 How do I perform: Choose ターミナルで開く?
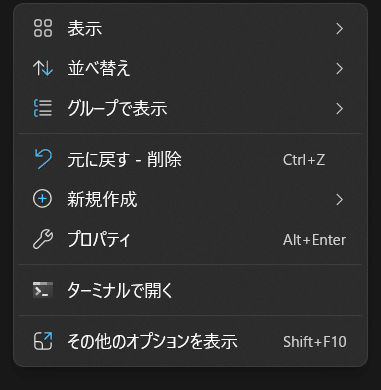(x=190, y=290)
